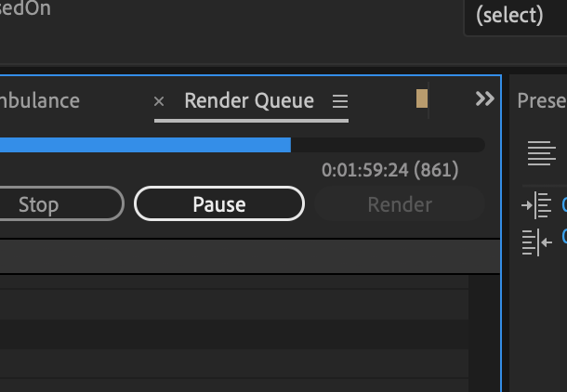
Task: Click the dimmed Render button
Action: 400,204
